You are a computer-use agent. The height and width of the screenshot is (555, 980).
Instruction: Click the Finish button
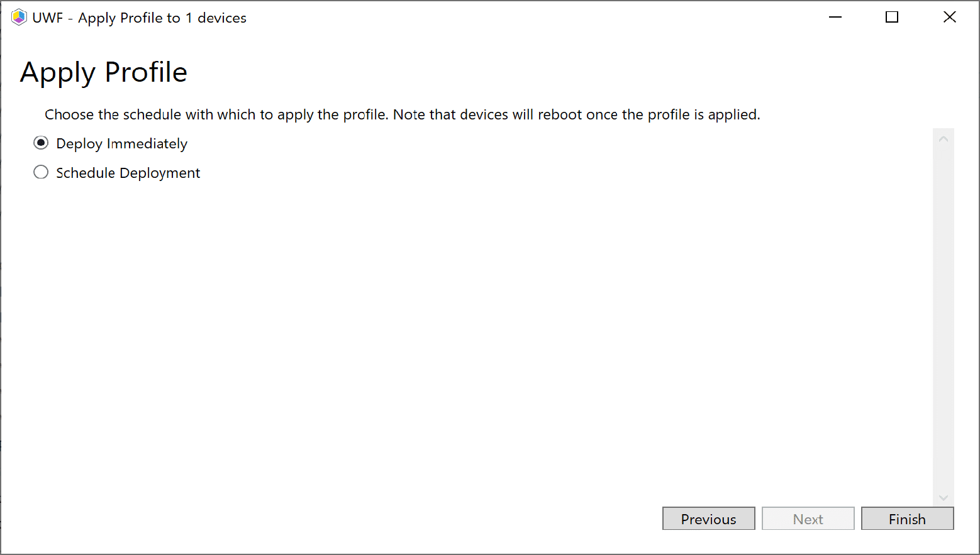(x=907, y=519)
